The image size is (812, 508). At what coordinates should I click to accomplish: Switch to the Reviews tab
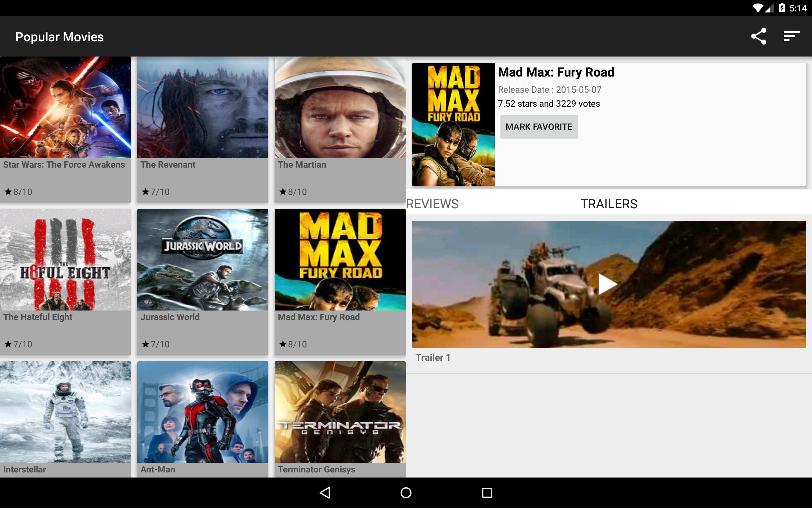432,204
